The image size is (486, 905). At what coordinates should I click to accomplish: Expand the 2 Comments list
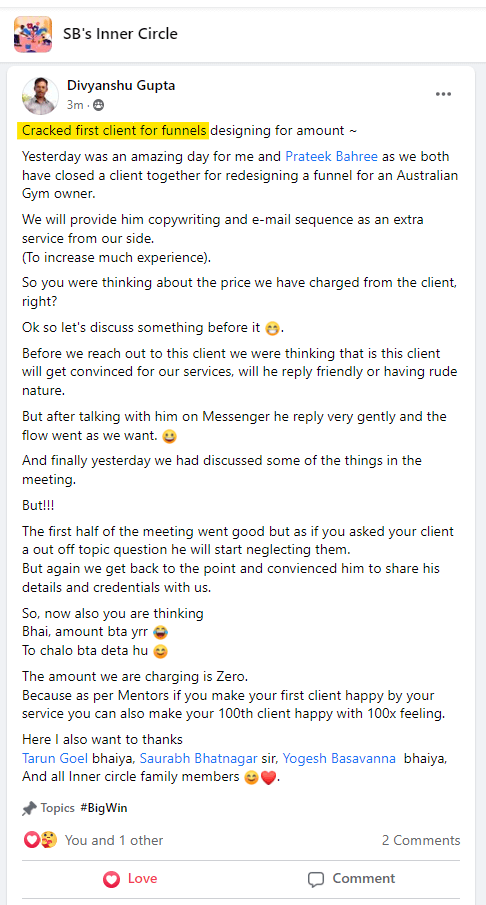pos(421,840)
